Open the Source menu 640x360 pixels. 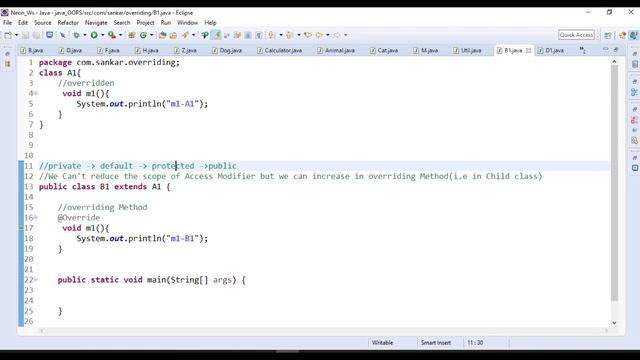click(x=43, y=23)
